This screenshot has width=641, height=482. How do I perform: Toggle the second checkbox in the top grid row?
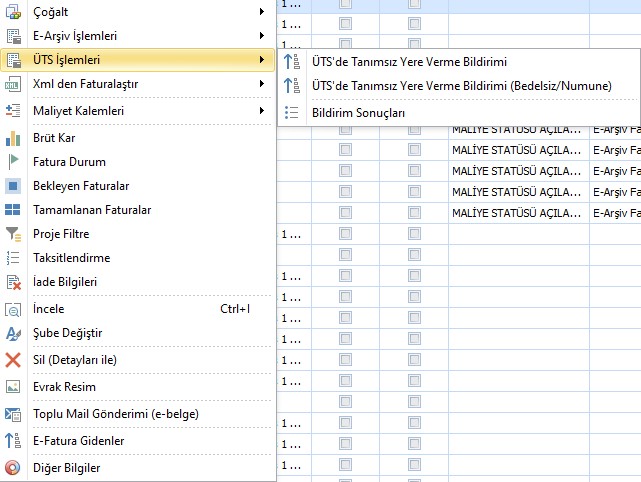414,5
